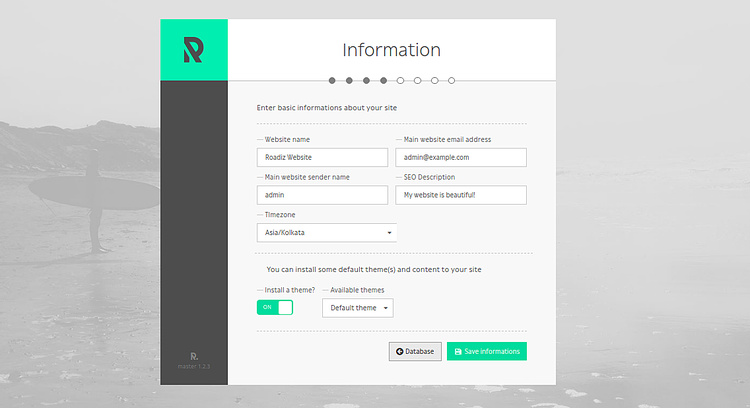Focus the Website name field
This screenshot has width=750, height=408.
click(322, 157)
